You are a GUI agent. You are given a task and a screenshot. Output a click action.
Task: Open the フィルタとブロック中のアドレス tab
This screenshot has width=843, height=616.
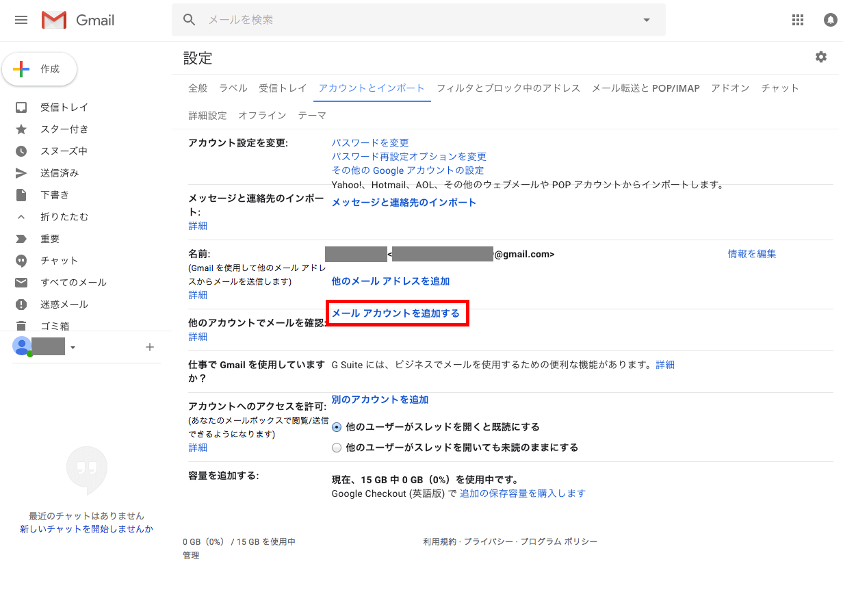click(508, 88)
